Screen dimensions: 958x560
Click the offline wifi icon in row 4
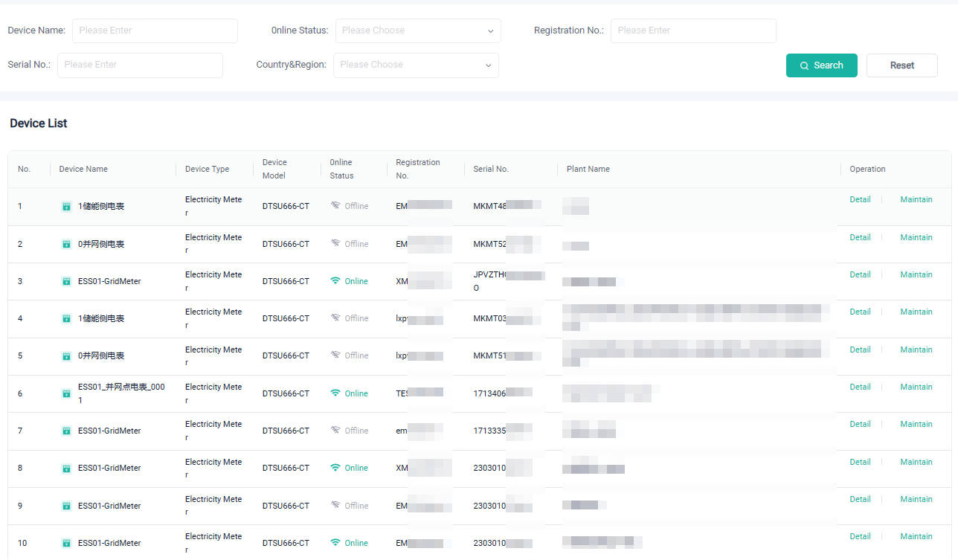click(x=335, y=318)
